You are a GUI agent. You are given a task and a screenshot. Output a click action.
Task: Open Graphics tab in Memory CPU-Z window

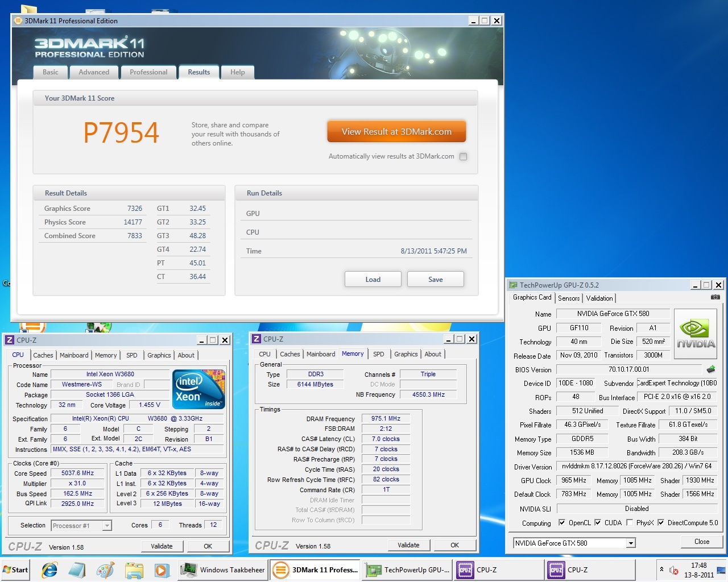click(x=406, y=354)
